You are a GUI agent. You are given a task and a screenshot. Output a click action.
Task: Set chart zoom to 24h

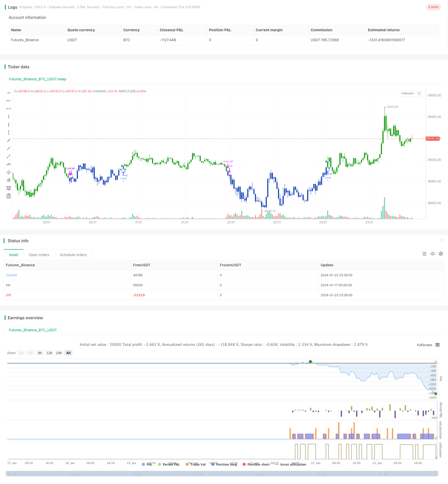pyautogui.click(x=59, y=353)
